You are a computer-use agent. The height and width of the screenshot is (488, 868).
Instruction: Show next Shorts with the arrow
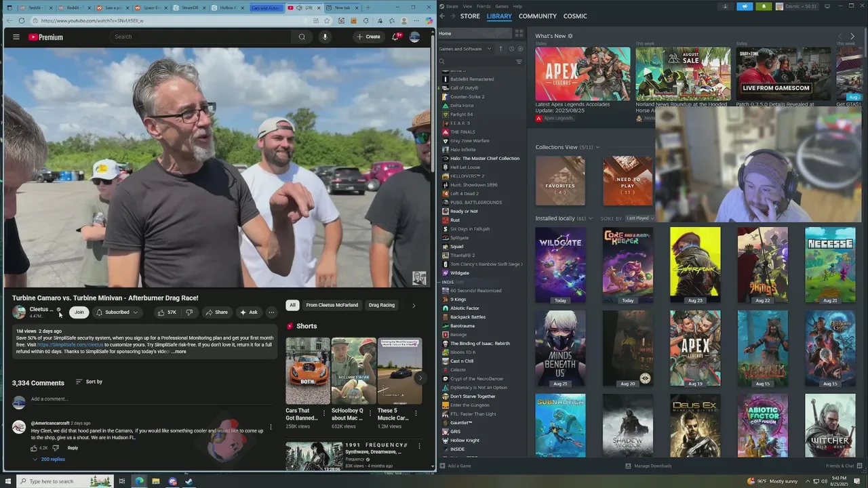[420, 378]
